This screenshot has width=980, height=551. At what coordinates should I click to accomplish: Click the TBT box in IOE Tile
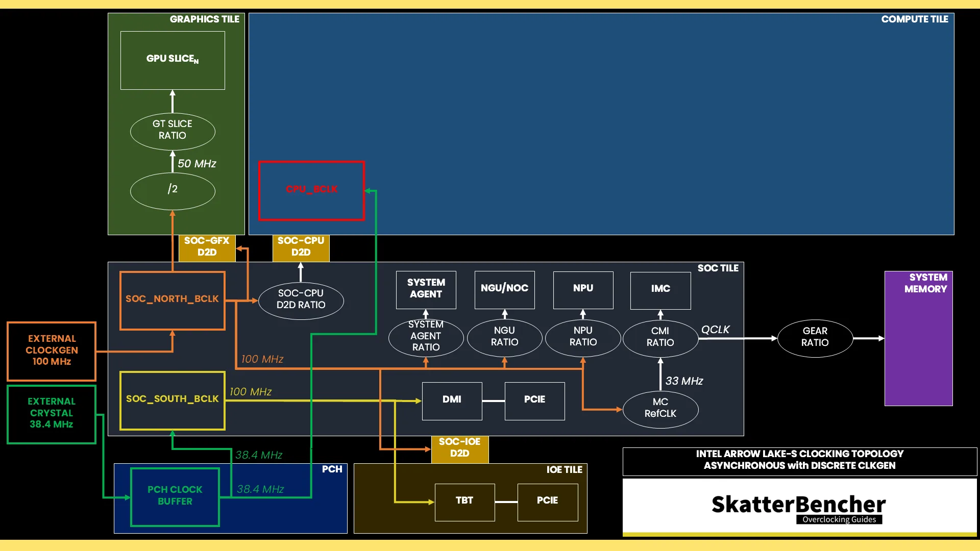pos(464,502)
